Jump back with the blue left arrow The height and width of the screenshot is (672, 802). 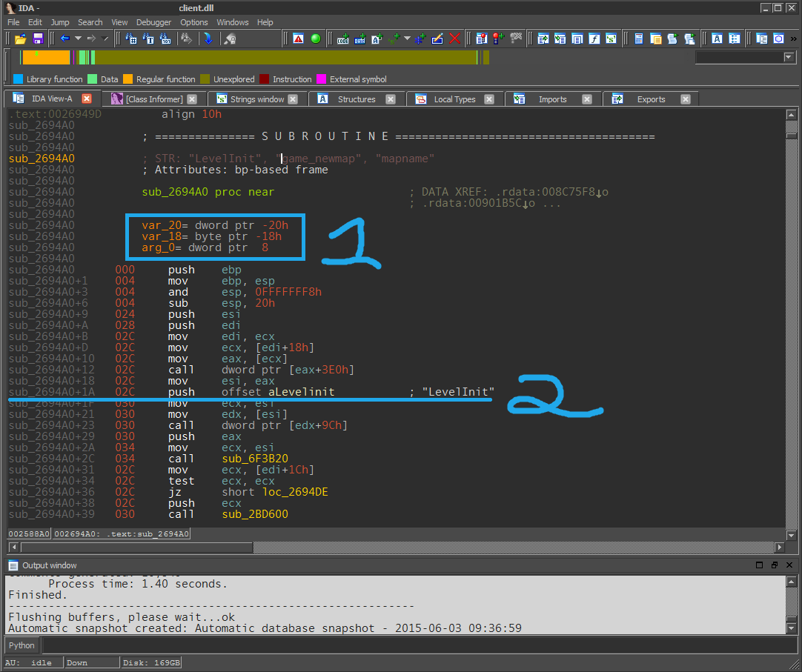[x=65, y=39]
